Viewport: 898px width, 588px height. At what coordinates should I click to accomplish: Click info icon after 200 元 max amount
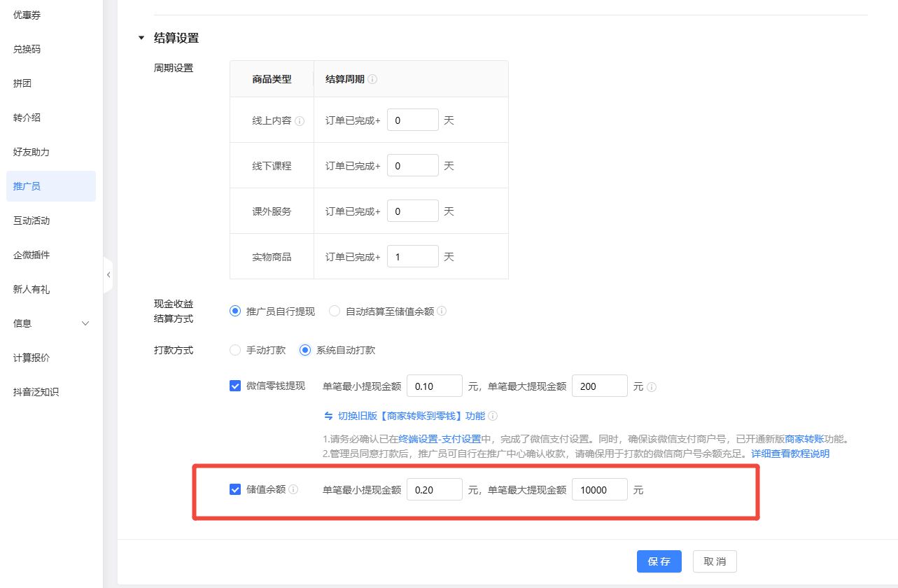click(x=652, y=386)
